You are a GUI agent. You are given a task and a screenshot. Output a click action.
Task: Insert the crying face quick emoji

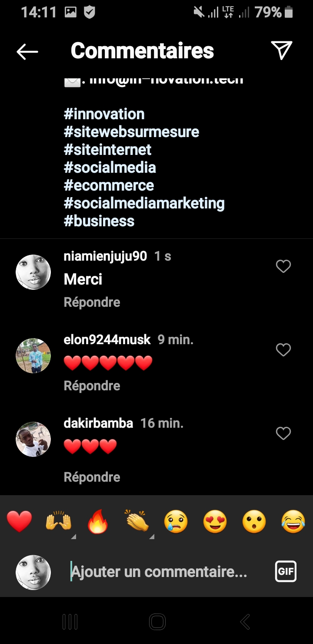pos(176,522)
